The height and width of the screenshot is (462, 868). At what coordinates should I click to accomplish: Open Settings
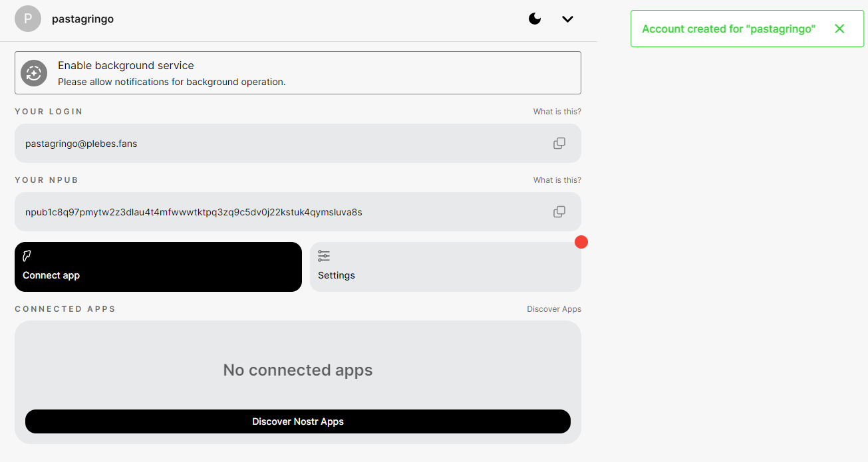[x=446, y=267]
